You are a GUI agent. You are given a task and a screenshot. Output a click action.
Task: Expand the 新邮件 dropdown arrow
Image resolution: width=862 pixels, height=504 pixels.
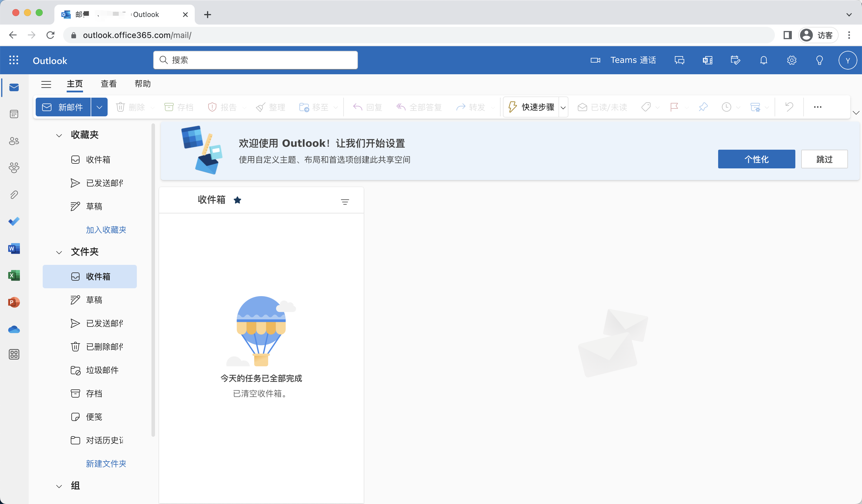tap(99, 107)
